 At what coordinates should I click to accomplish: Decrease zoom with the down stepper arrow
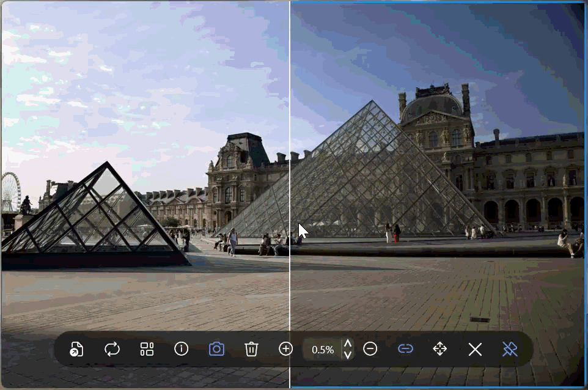point(348,355)
